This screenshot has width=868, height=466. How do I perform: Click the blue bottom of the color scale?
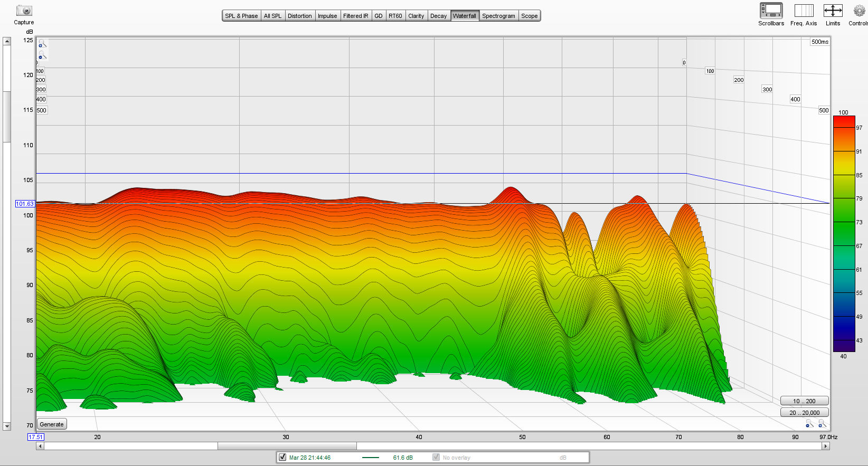coord(844,346)
